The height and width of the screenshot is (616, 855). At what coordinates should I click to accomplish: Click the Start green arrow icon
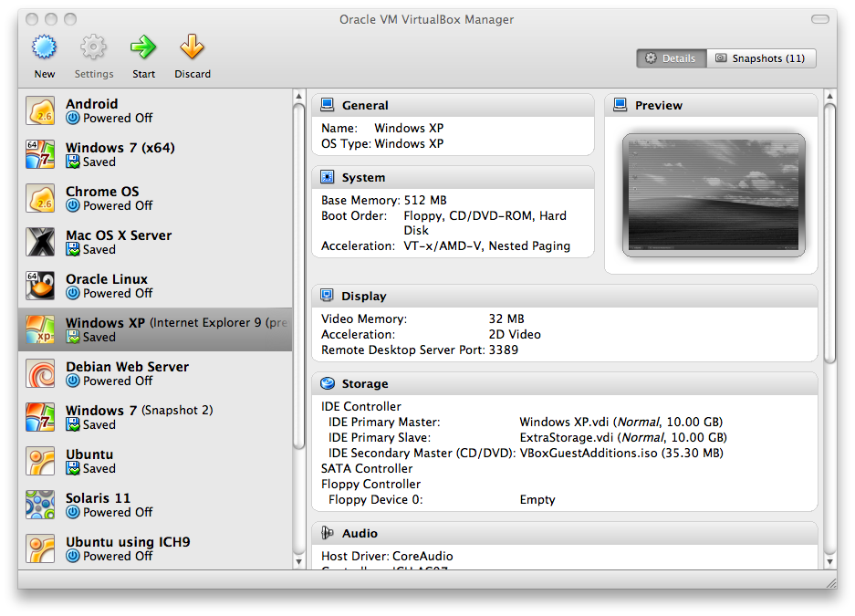[x=143, y=47]
